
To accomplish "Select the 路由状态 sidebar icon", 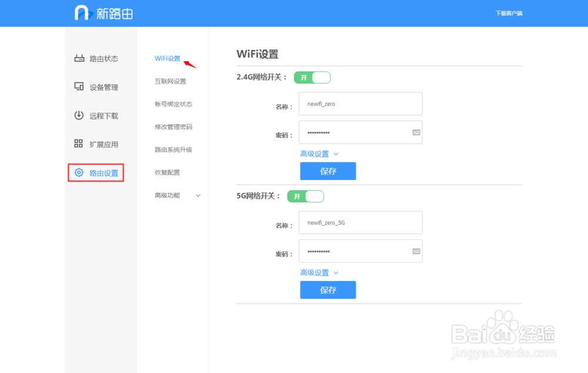I will point(79,58).
